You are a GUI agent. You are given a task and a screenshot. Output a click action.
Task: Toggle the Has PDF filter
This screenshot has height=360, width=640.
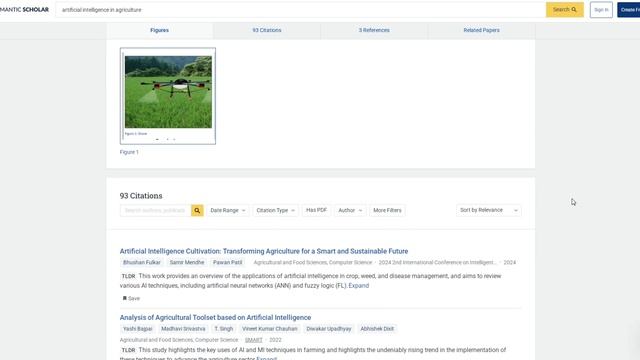click(x=316, y=210)
